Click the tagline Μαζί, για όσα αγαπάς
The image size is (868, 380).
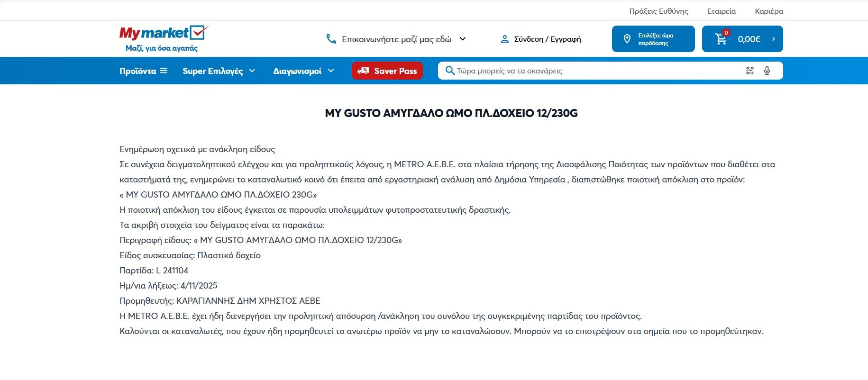pos(162,48)
